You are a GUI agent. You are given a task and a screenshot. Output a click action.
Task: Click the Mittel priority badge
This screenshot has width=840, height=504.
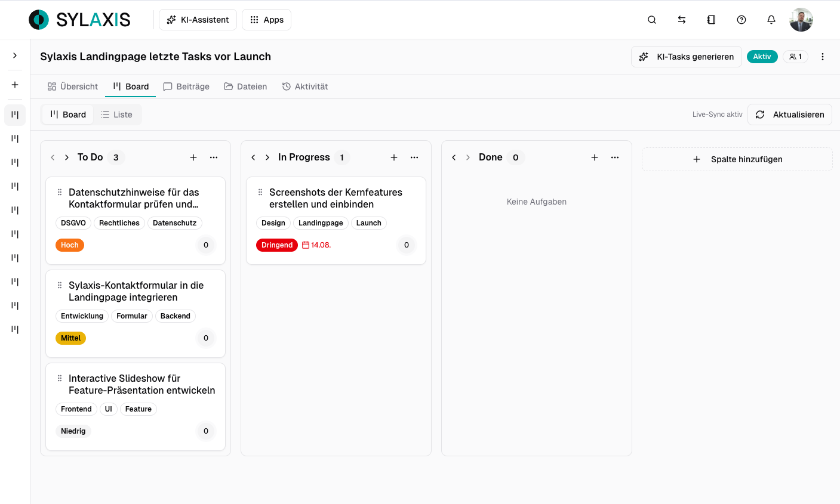point(70,338)
